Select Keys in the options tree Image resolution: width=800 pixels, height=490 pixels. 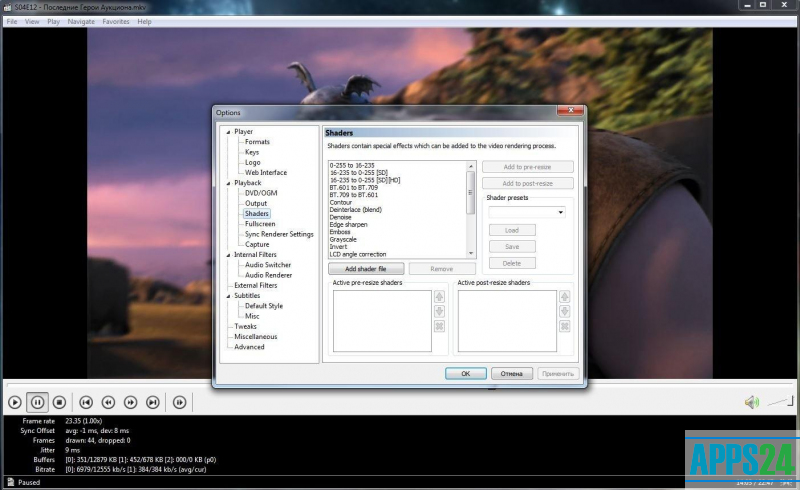point(252,152)
